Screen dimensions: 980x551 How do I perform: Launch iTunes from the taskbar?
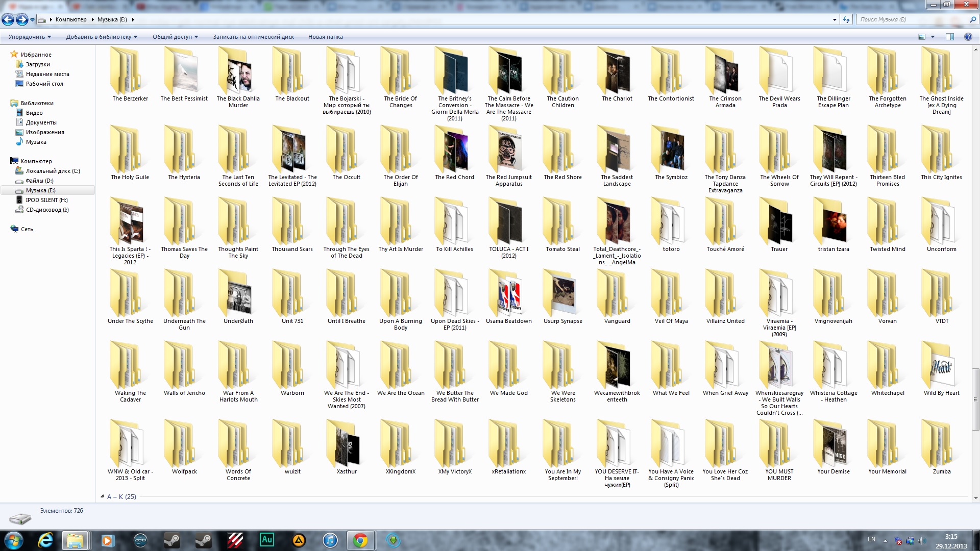click(x=330, y=540)
